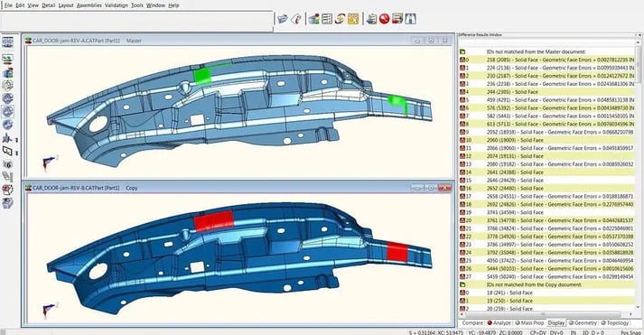Open the View menu
644x335 pixels.
[x=33, y=5]
